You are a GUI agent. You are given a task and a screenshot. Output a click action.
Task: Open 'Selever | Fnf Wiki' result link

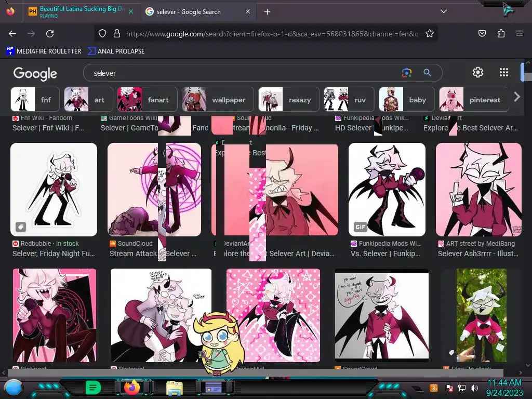point(48,128)
